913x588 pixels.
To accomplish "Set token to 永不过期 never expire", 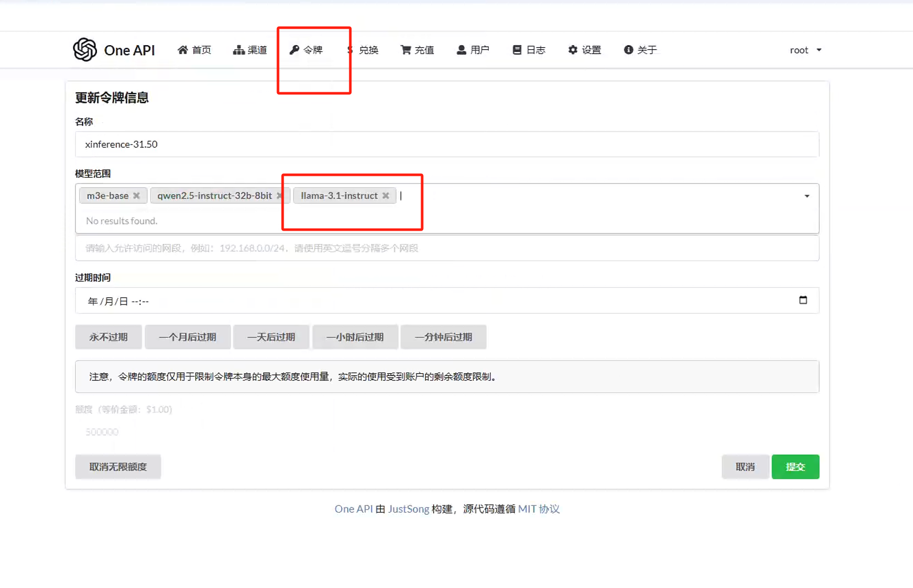I will 108,337.
